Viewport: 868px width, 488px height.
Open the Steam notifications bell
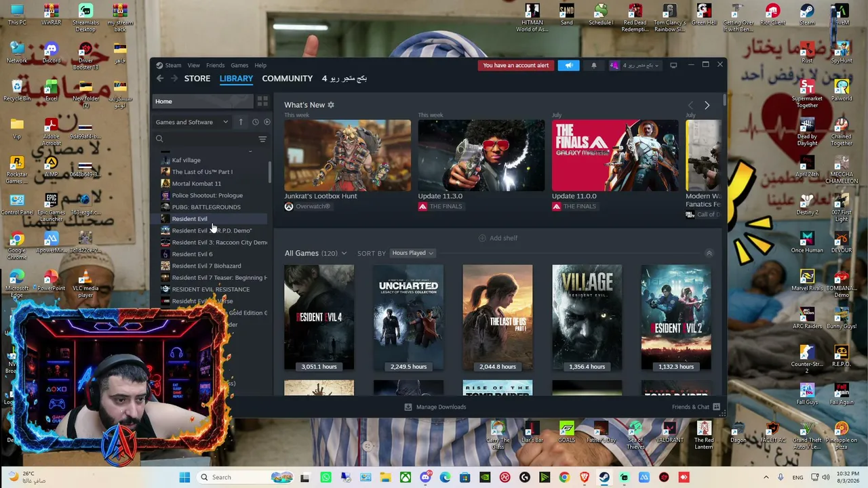(x=594, y=65)
